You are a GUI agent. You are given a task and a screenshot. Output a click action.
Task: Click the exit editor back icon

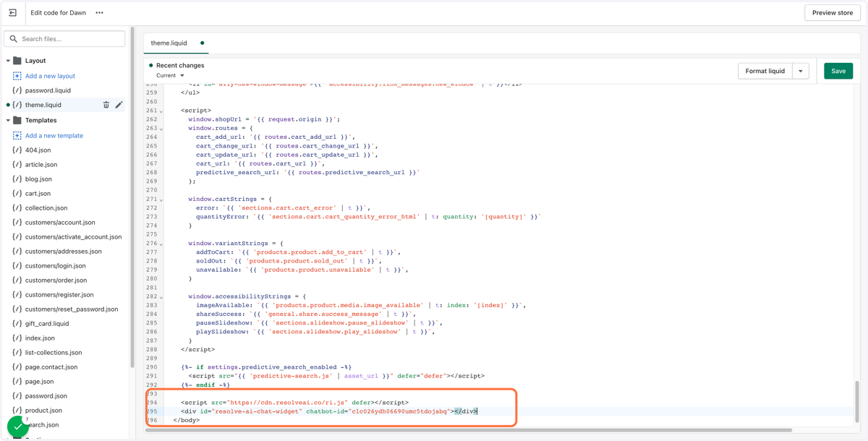click(x=12, y=13)
